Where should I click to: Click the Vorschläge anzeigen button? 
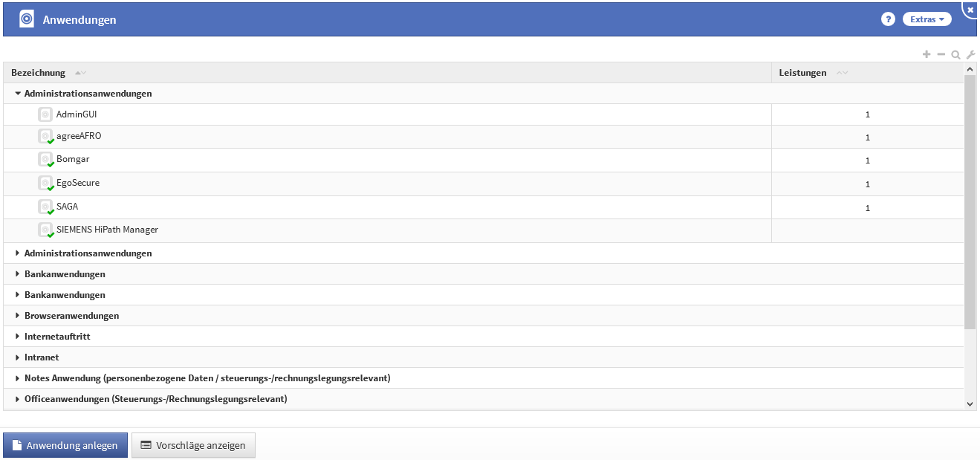(x=193, y=446)
